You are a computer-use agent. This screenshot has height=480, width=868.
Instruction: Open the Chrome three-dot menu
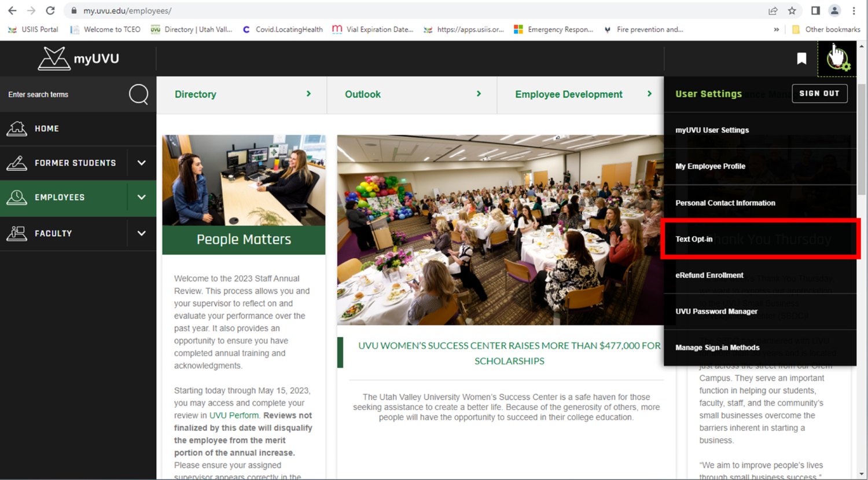click(x=854, y=10)
